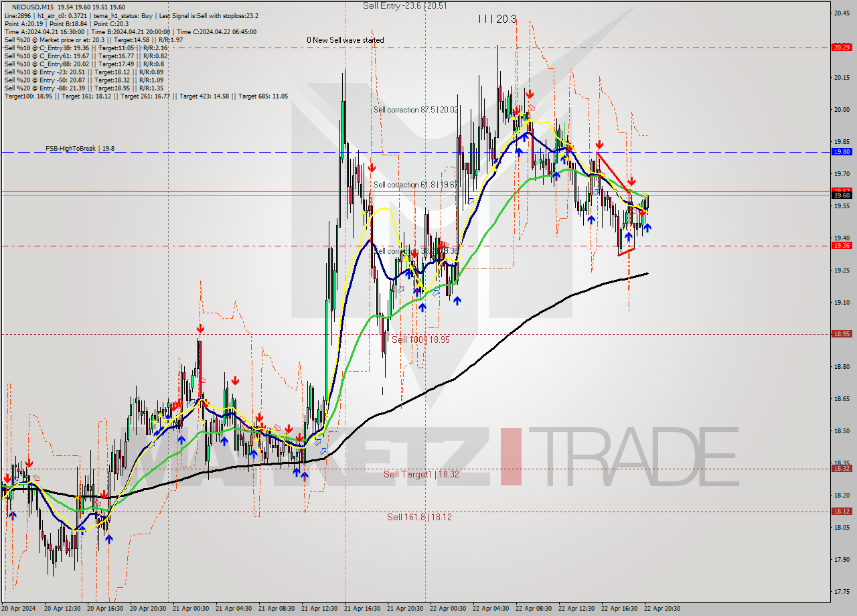Viewport: 857px width, 616px height.
Task: Click the 18.50 price axis value
Action: 841,431
